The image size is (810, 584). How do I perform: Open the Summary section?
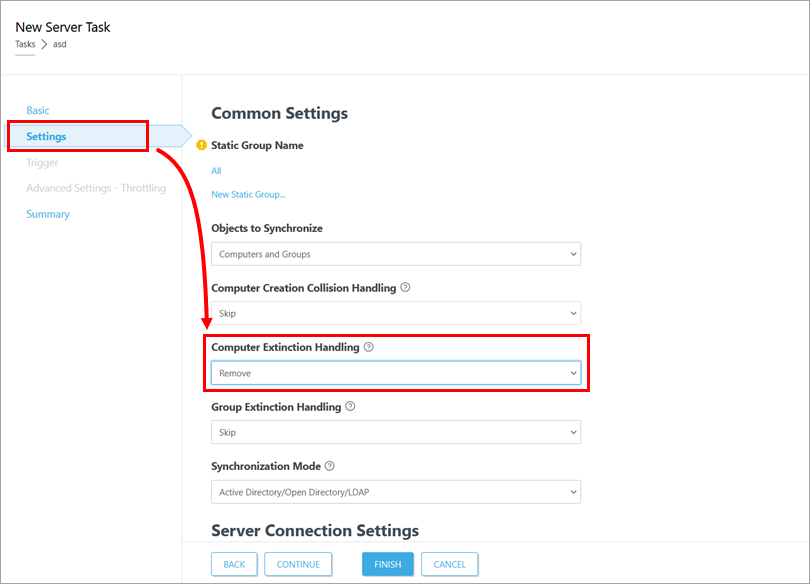coord(48,214)
